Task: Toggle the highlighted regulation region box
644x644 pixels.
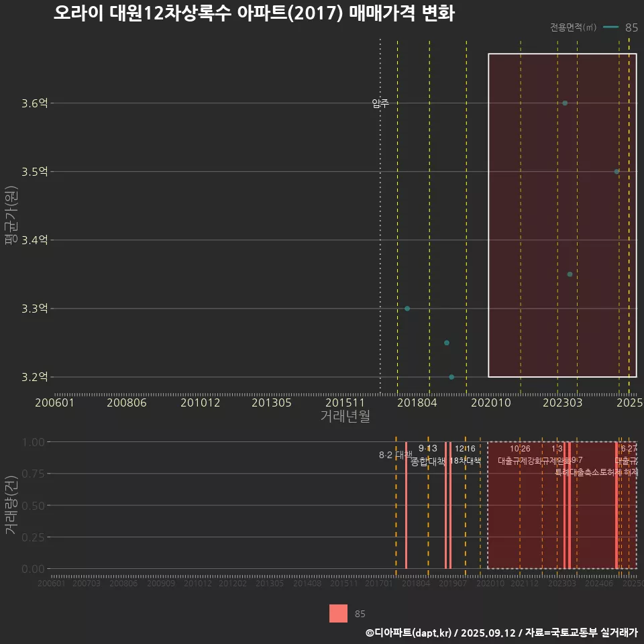Action: (562, 215)
